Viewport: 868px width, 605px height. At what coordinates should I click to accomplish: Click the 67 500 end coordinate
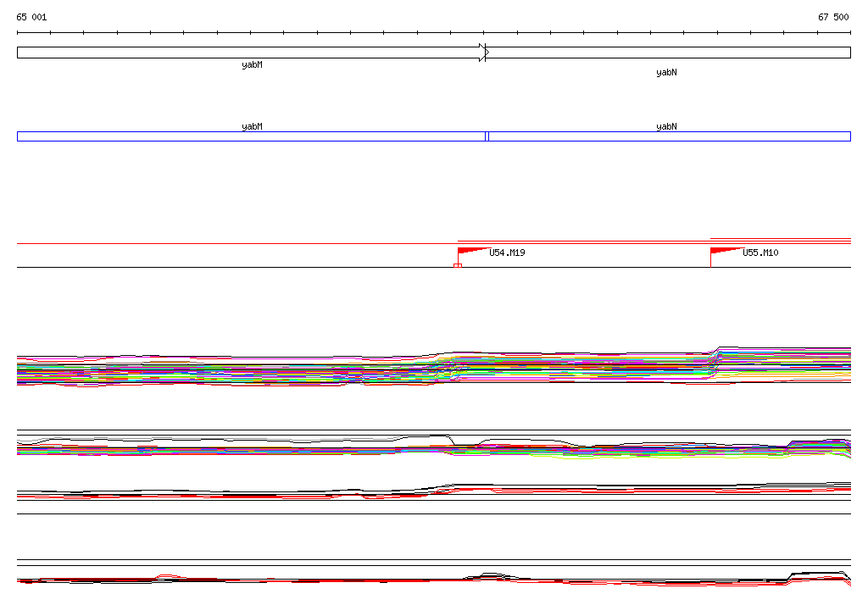[x=833, y=17]
